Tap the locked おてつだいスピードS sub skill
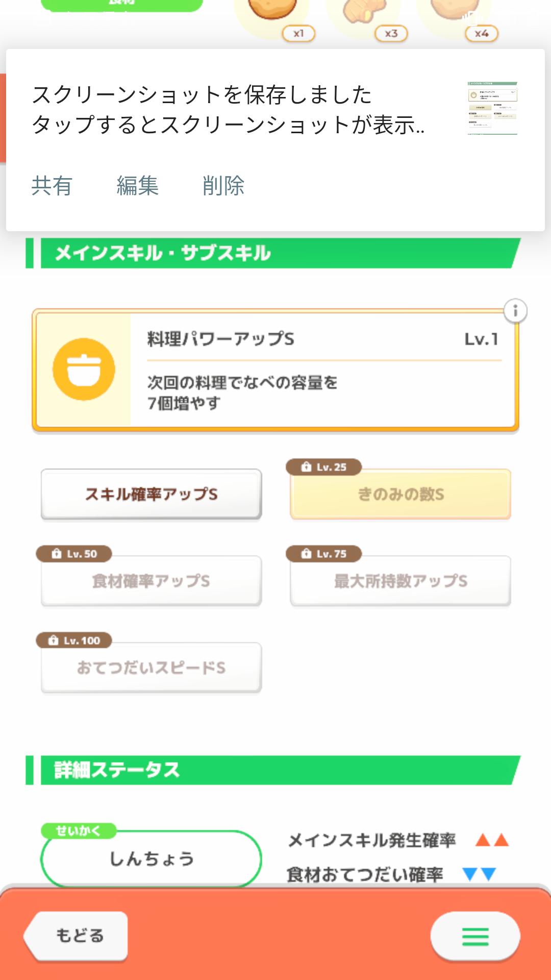Viewport: 551px width, 980px height. coord(152,668)
